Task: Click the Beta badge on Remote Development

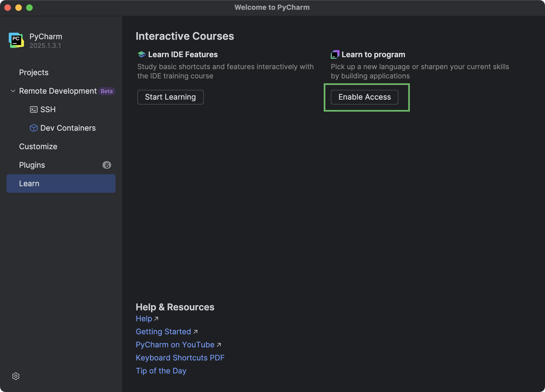Action: 107,91
